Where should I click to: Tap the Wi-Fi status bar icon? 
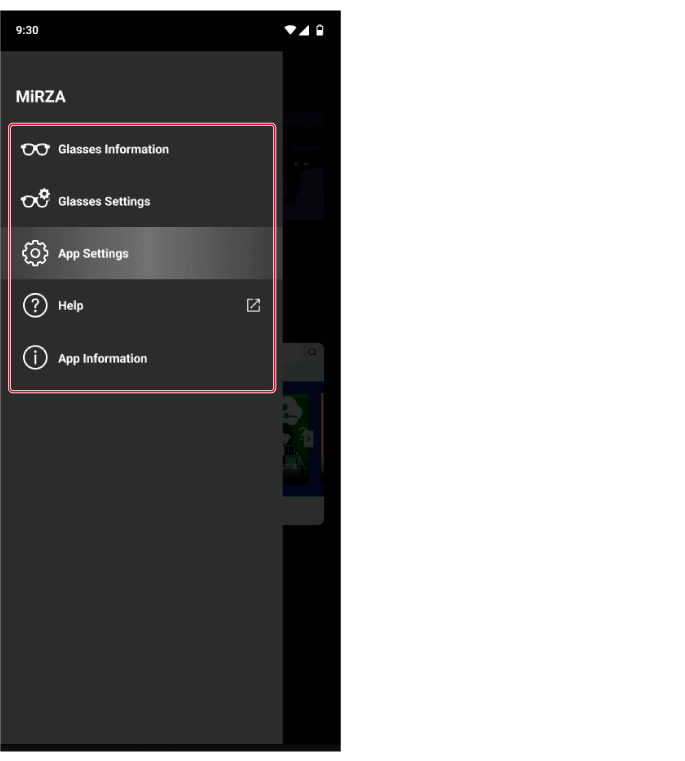(290, 30)
